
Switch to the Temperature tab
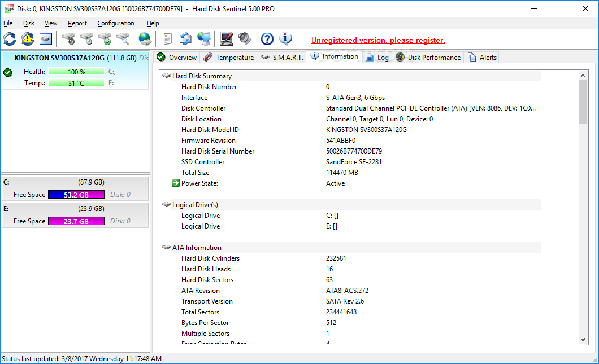[x=228, y=57]
